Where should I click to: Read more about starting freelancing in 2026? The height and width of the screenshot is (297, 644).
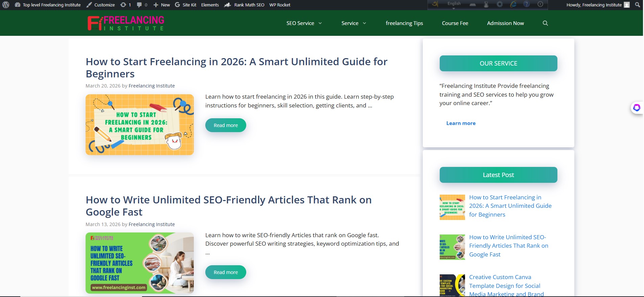(226, 125)
